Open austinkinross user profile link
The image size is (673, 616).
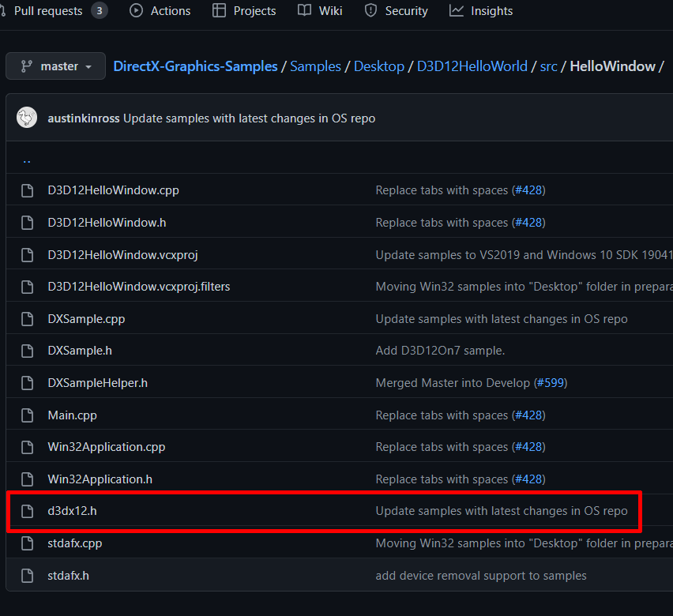[84, 118]
